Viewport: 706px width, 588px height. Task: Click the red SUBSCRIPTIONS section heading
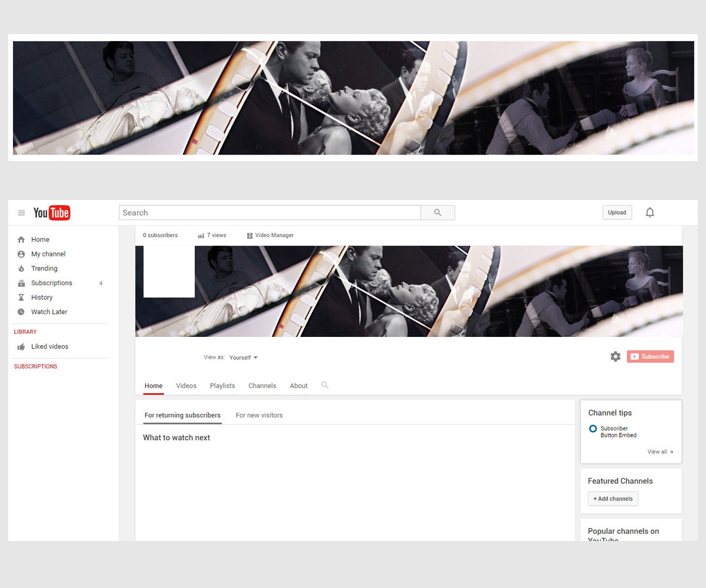(36, 366)
